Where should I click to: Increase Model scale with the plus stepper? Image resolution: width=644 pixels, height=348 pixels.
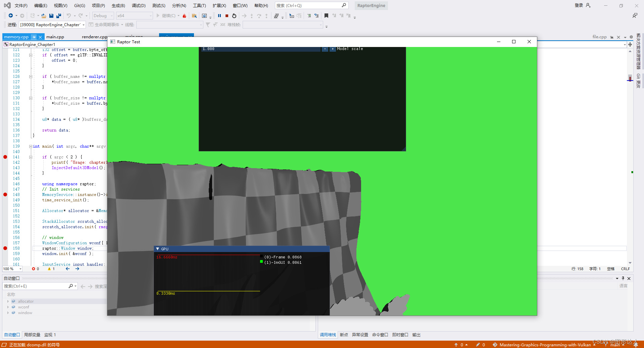tap(333, 49)
